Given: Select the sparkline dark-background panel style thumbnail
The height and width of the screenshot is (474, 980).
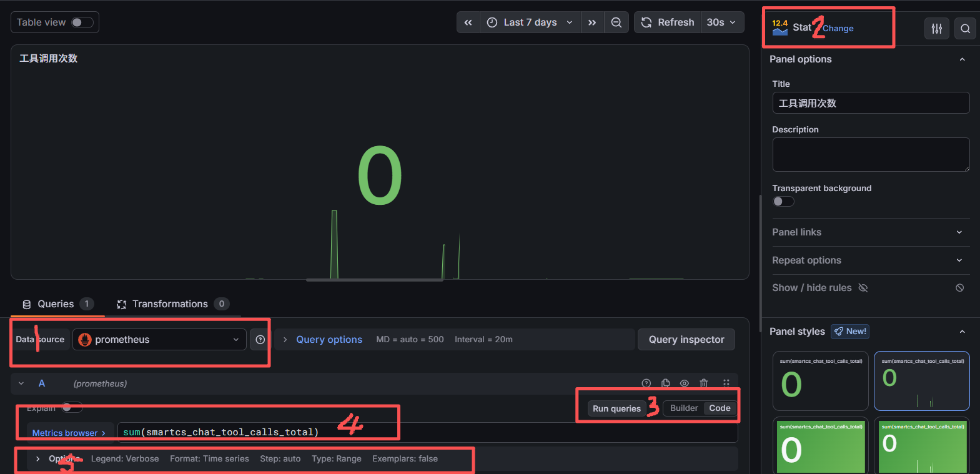Looking at the screenshot, I should (x=922, y=381).
